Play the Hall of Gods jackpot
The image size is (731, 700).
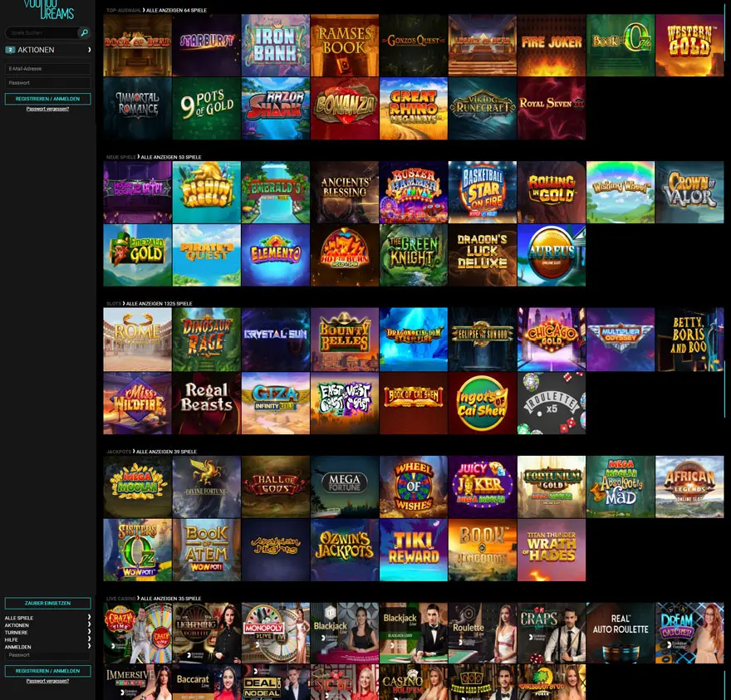(x=276, y=487)
